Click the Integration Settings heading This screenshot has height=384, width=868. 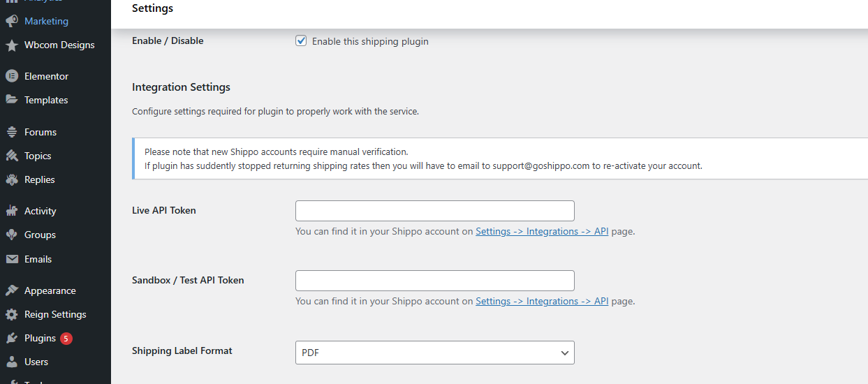[x=181, y=87]
